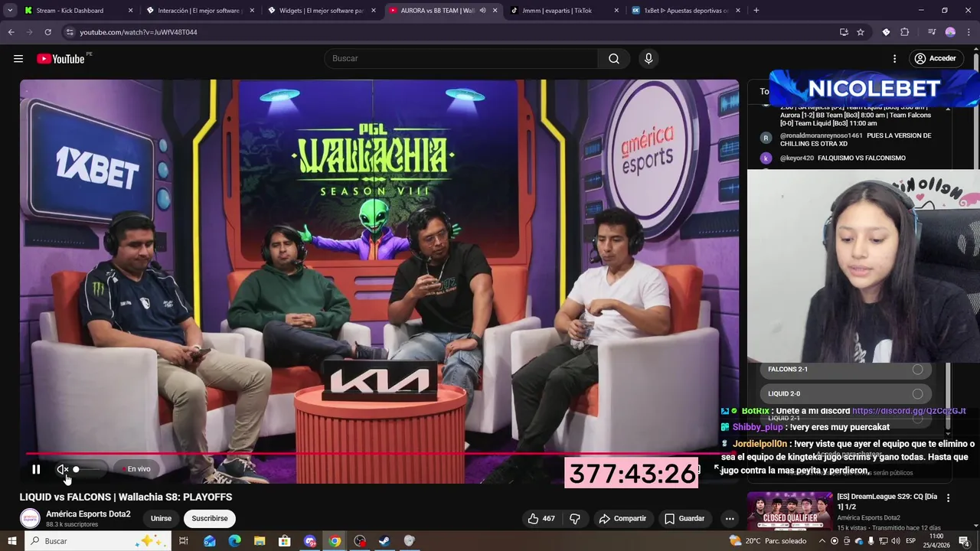Close the 'Stream - Kick Dashboard' tab

(x=130, y=11)
